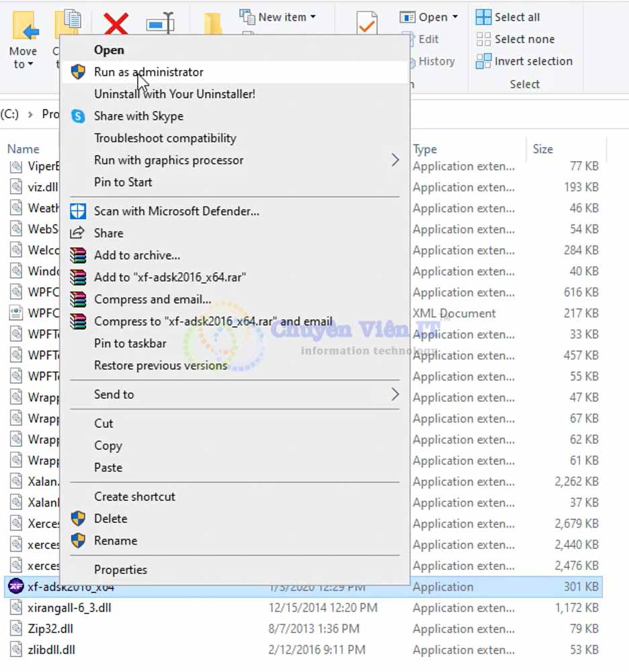Click the Invert selection icon
Screen dimensions: 629x672
pyautogui.click(x=483, y=62)
